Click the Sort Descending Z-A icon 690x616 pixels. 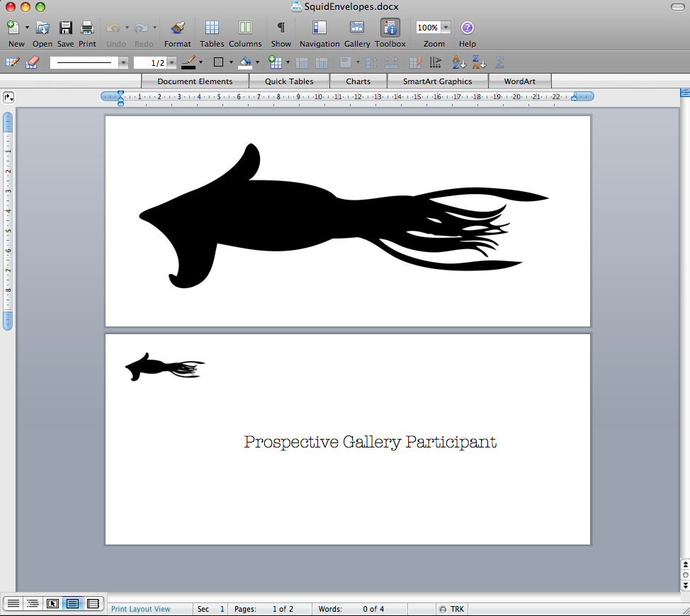[479, 62]
